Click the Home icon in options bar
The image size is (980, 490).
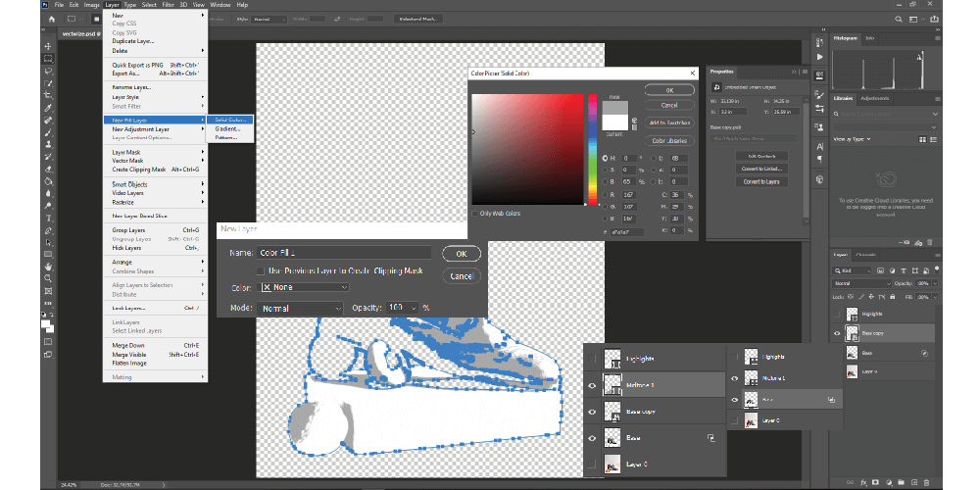[x=52, y=19]
